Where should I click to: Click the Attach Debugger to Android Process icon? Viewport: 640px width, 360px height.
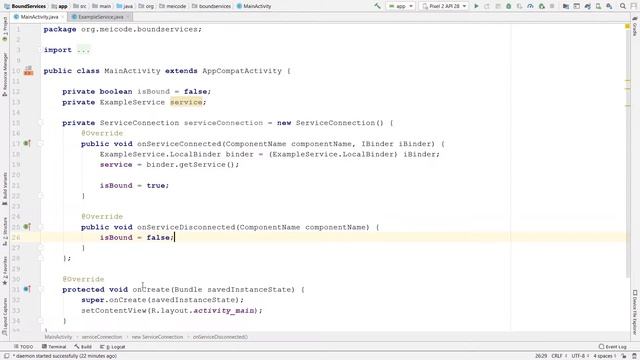point(542,6)
